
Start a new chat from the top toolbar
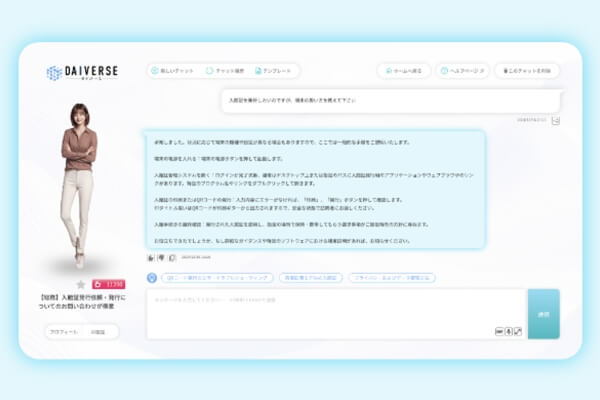coord(173,71)
